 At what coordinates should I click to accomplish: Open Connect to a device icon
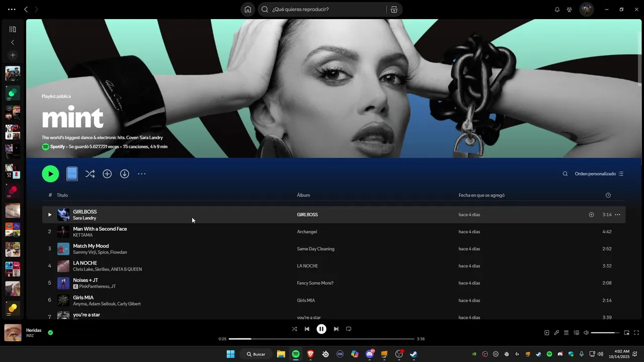pos(577,332)
